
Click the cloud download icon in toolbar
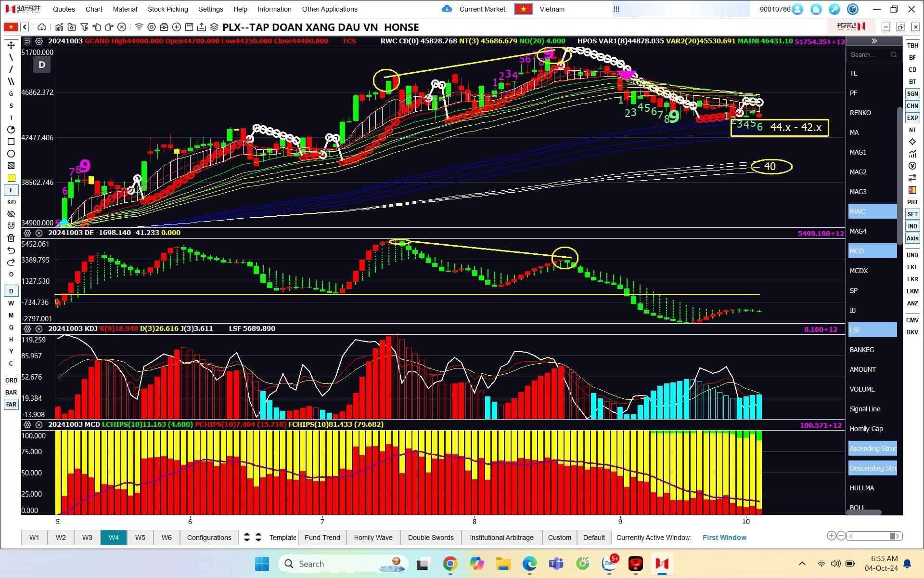click(42, 27)
